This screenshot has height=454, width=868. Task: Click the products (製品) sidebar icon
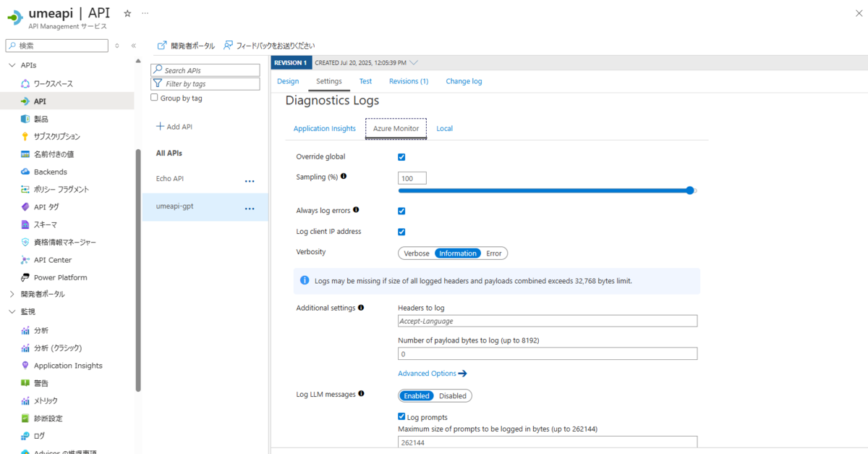pos(25,119)
